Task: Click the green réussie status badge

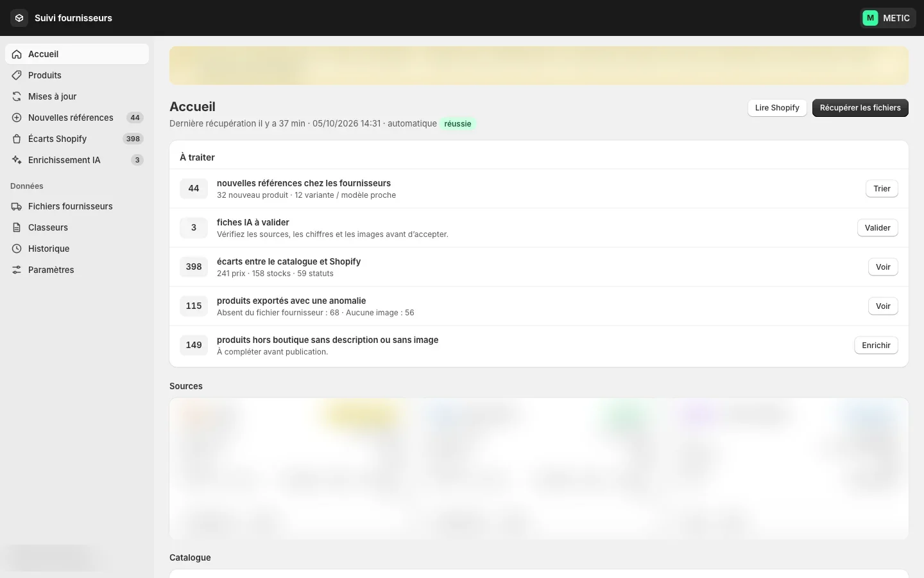Action: (x=458, y=124)
